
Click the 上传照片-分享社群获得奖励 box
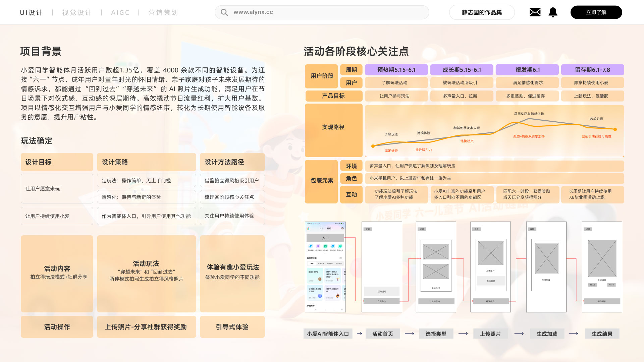(147, 327)
